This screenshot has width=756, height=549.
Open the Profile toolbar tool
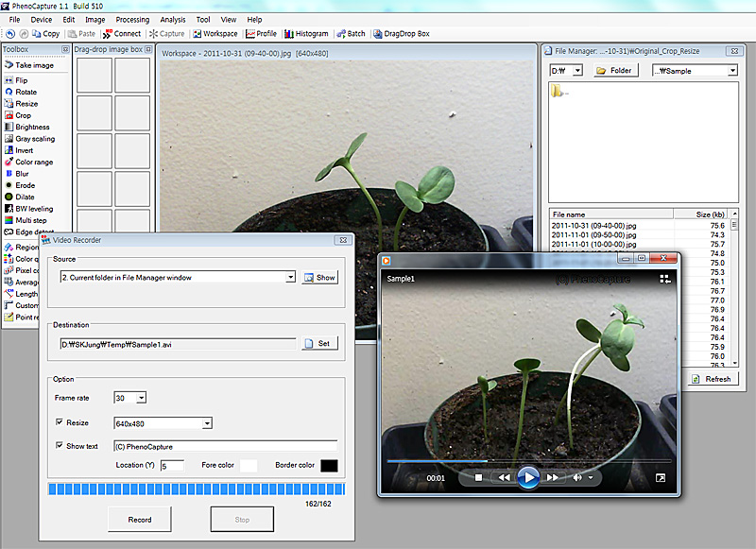click(261, 33)
